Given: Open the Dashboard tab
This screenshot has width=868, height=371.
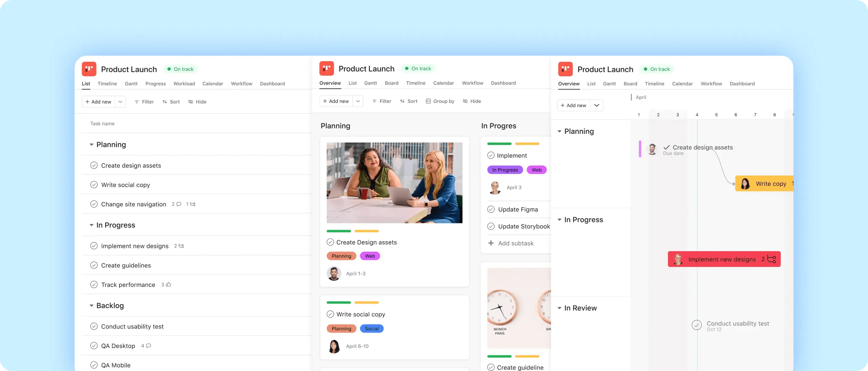Looking at the screenshot, I should pyautogui.click(x=272, y=84).
